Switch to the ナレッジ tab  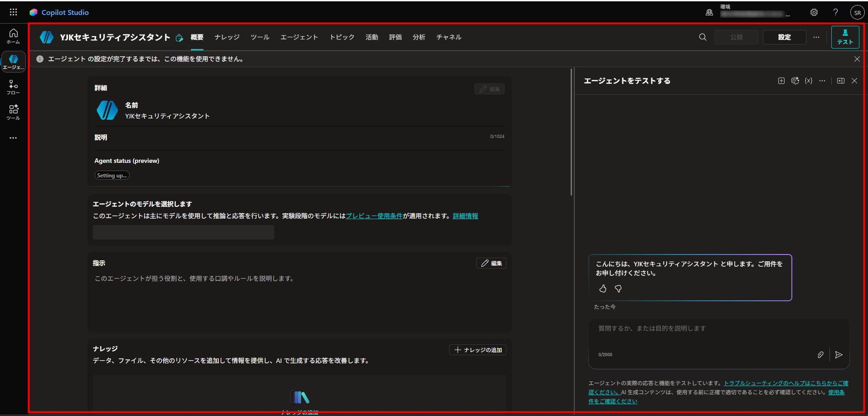(x=227, y=37)
